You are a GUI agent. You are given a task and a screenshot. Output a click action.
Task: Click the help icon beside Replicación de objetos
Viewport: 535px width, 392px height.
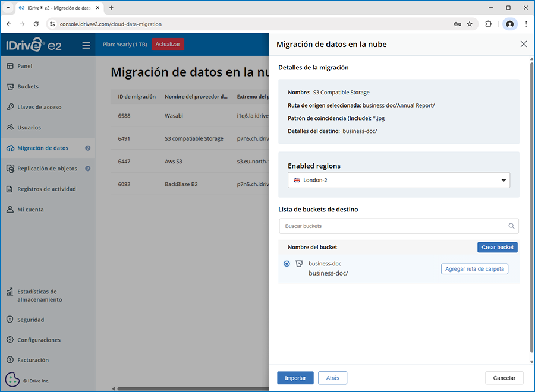pyautogui.click(x=87, y=169)
